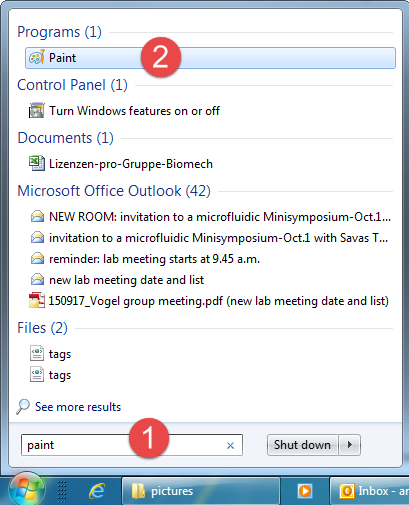Click the Programs (1) group header

point(59,32)
